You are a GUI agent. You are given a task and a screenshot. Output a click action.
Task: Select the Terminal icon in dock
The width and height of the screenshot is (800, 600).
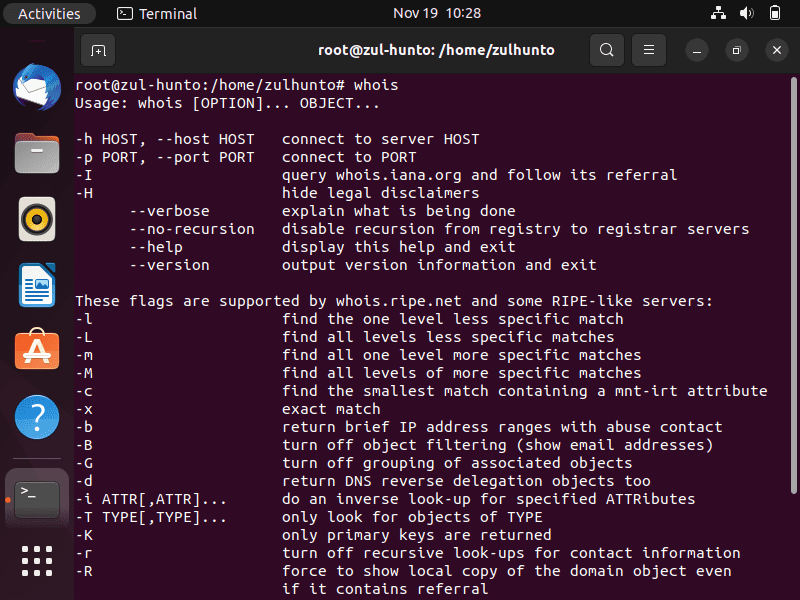(x=37, y=499)
